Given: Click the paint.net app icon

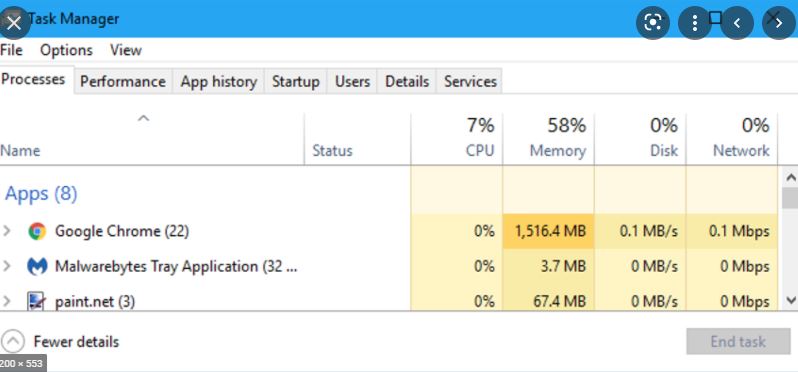Looking at the screenshot, I should (x=37, y=301).
